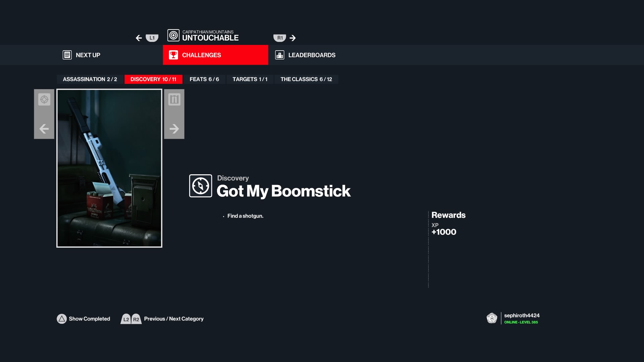
Task: Click the player profile emblem
Action: 492,318
